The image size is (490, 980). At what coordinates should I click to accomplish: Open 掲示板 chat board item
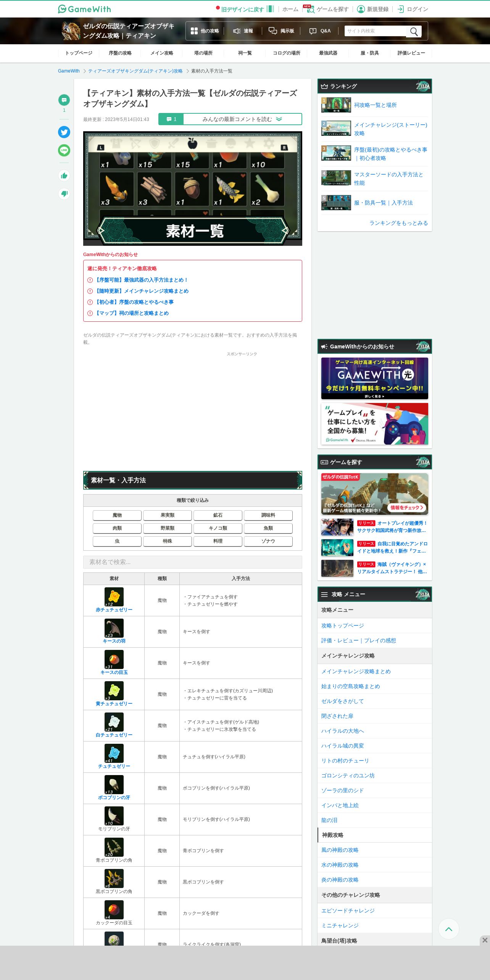(281, 31)
